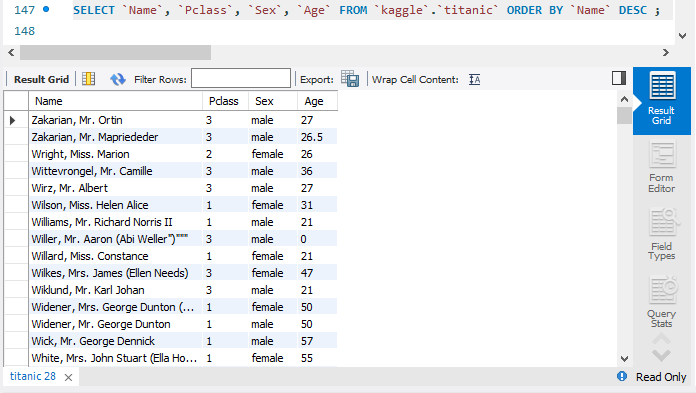696x393 pixels.
Task: Select cell 'Wick, Mr. George Dennick'
Action: [x=116, y=341]
